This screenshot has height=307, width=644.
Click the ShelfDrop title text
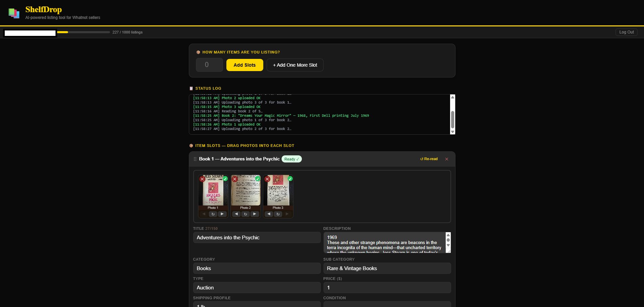[x=44, y=10]
